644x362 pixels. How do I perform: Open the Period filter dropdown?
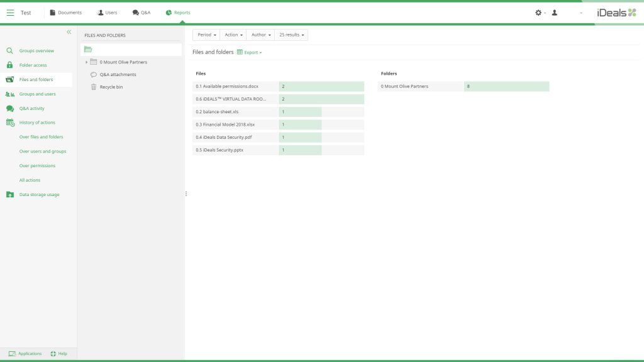point(206,35)
